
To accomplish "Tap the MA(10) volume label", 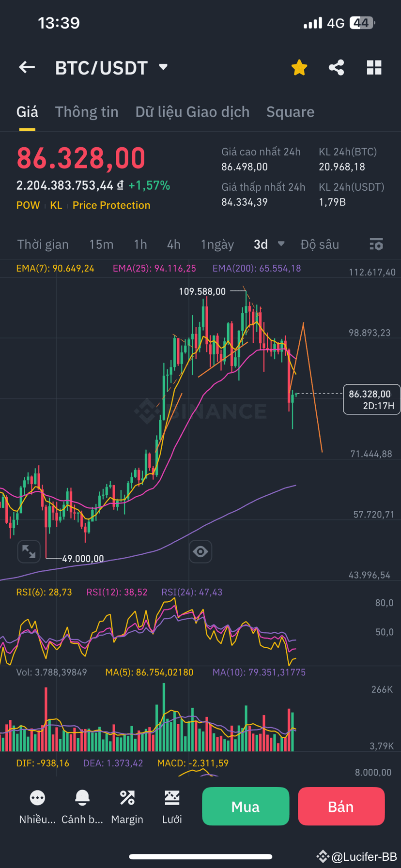I will click(259, 672).
